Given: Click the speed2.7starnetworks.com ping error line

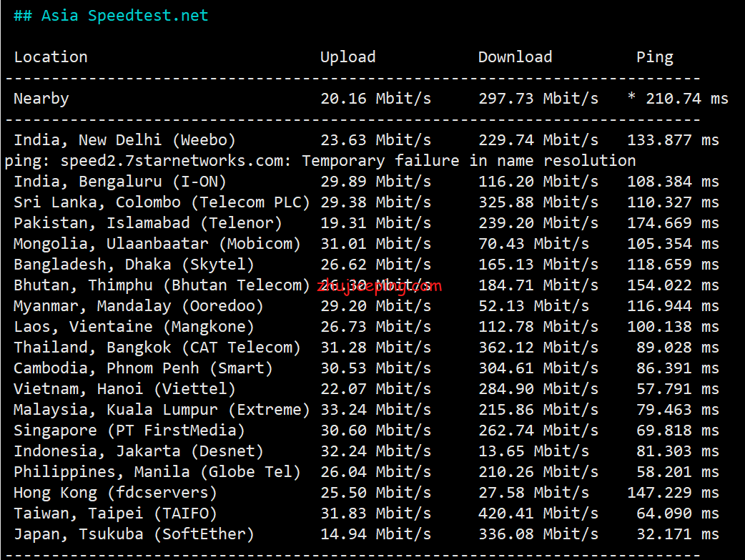Looking at the screenshot, I should point(320,161).
